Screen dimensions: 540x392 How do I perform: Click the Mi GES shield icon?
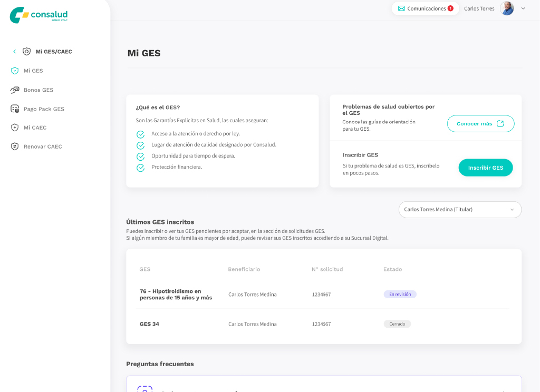click(15, 71)
